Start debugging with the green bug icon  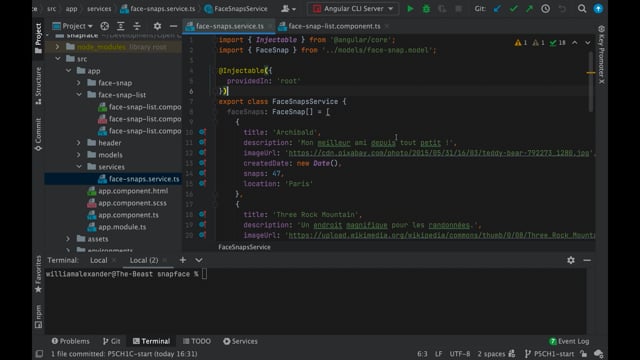pyautogui.click(x=426, y=9)
